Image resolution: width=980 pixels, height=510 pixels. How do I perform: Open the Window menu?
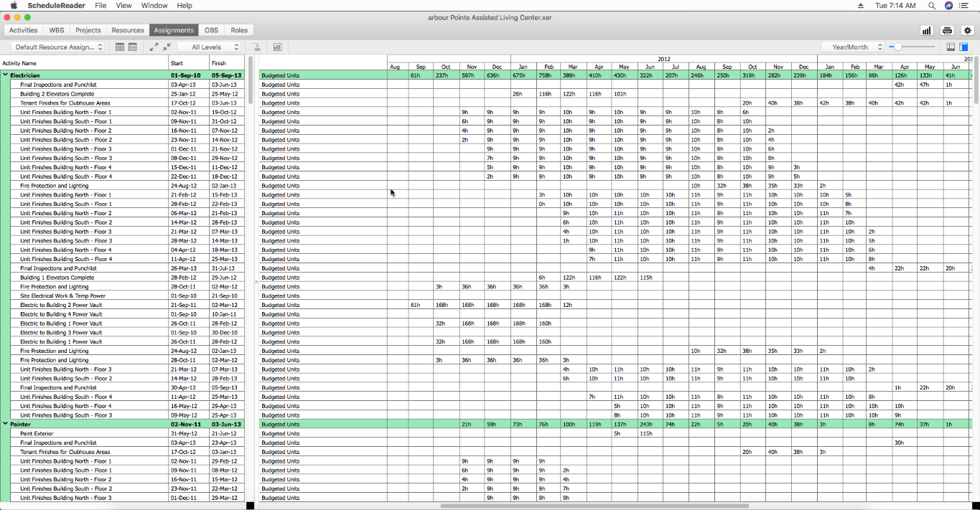[154, 5]
